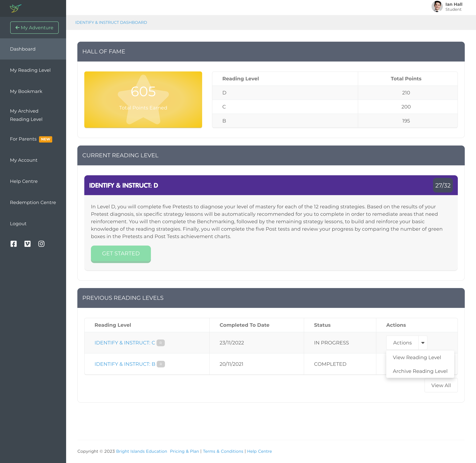Image resolution: width=476 pixels, height=463 pixels.
Task: Click the hummingbird logo icon
Action: pos(15,8)
